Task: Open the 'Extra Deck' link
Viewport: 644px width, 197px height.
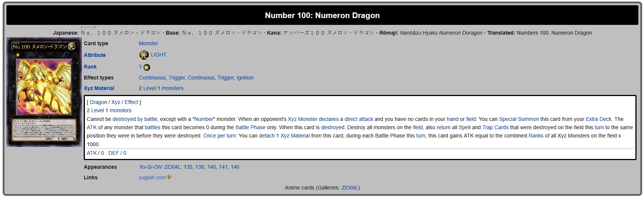Action: click(x=599, y=119)
